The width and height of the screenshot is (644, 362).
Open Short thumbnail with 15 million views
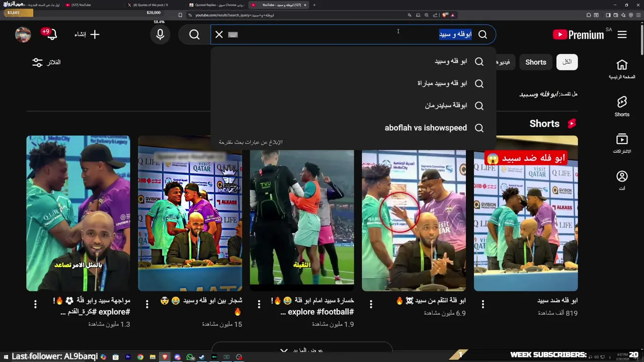[x=190, y=213]
